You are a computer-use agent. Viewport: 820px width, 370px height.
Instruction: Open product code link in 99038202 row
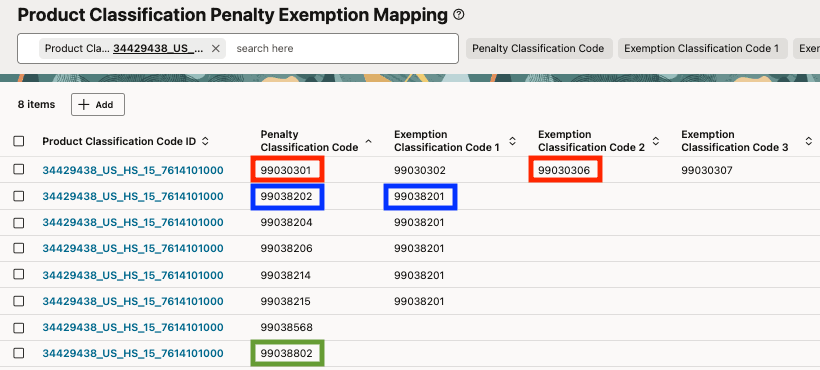click(133, 196)
